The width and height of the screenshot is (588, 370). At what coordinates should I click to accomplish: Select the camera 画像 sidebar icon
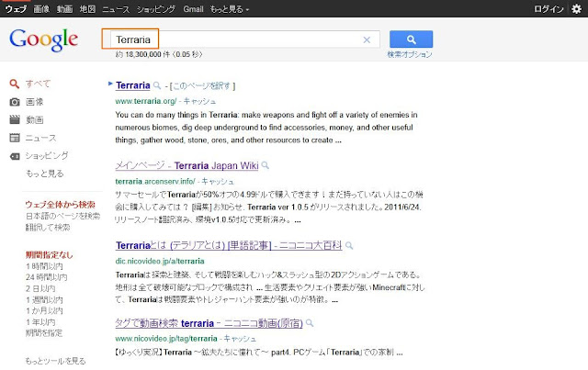15,102
